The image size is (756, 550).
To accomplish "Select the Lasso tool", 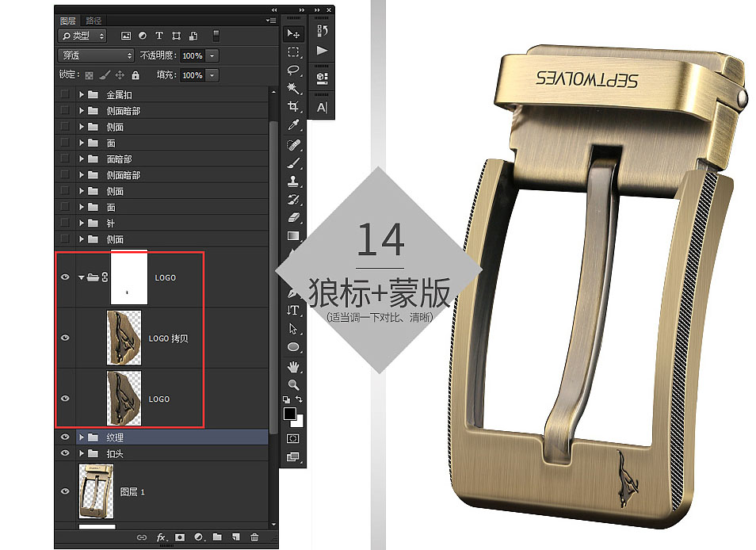I will (293, 70).
